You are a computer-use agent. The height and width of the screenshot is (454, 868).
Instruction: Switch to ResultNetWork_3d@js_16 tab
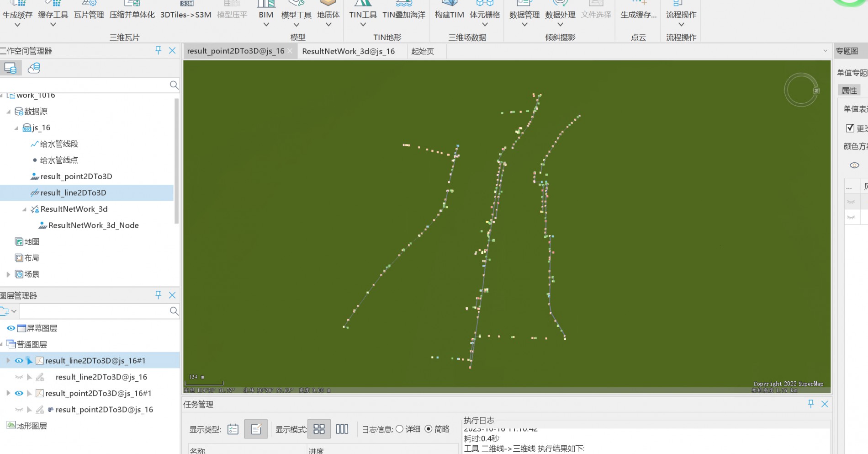click(x=349, y=51)
